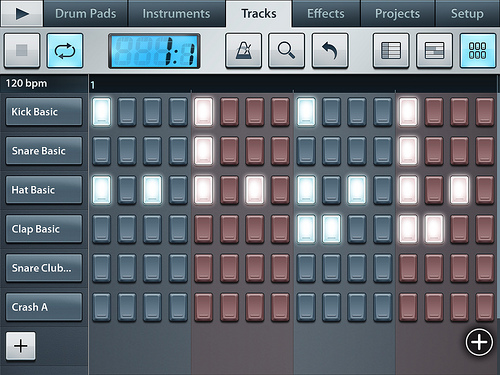Open the Effects tab

(326, 14)
